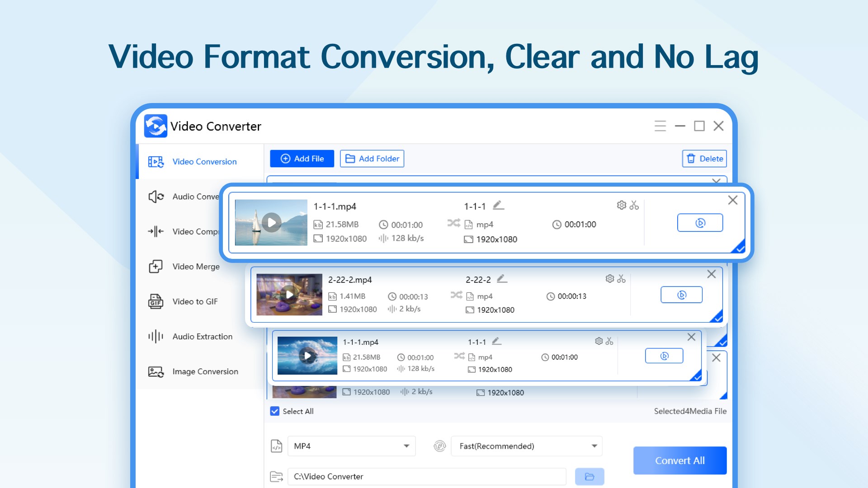Click the Add File button
Screen dimensions: 868x488
point(302,159)
